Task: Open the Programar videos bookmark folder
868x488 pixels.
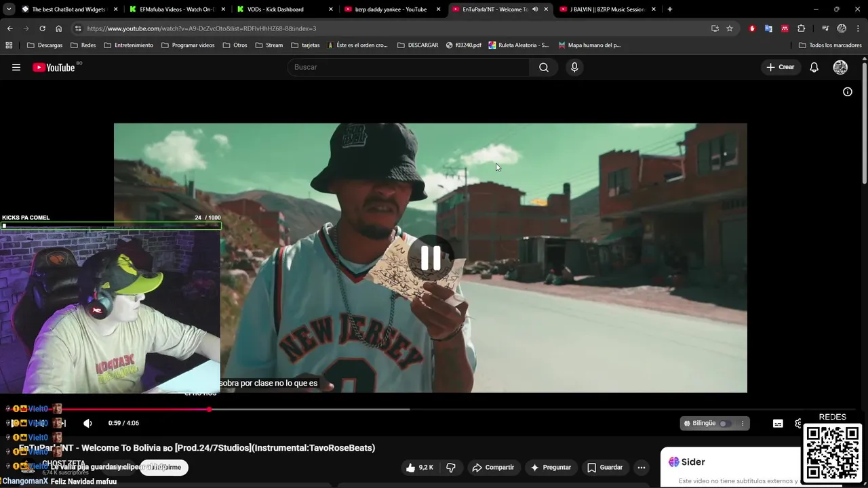Action: click(x=188, y=45)
